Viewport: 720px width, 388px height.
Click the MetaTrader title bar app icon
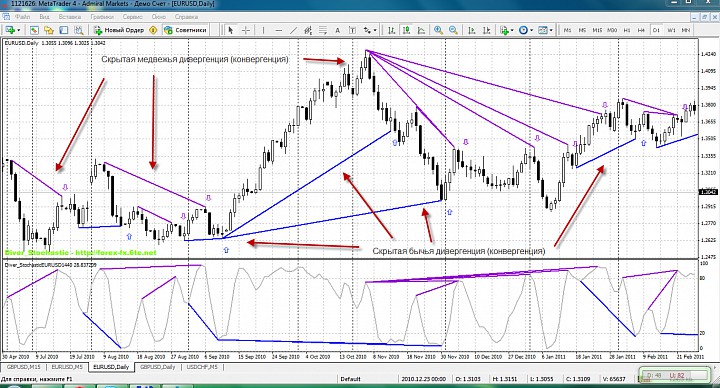pos(4,4)
